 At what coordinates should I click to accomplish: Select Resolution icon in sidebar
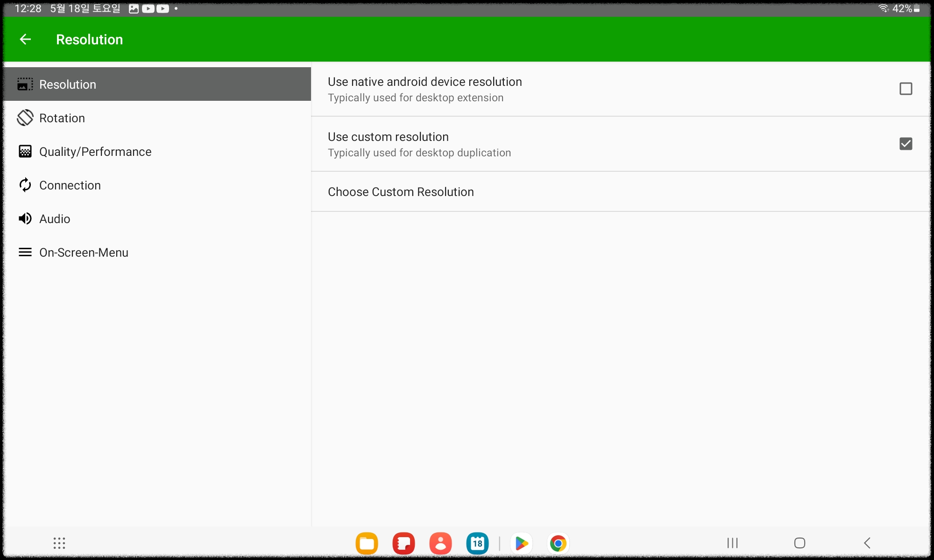(x=25, y=84)
